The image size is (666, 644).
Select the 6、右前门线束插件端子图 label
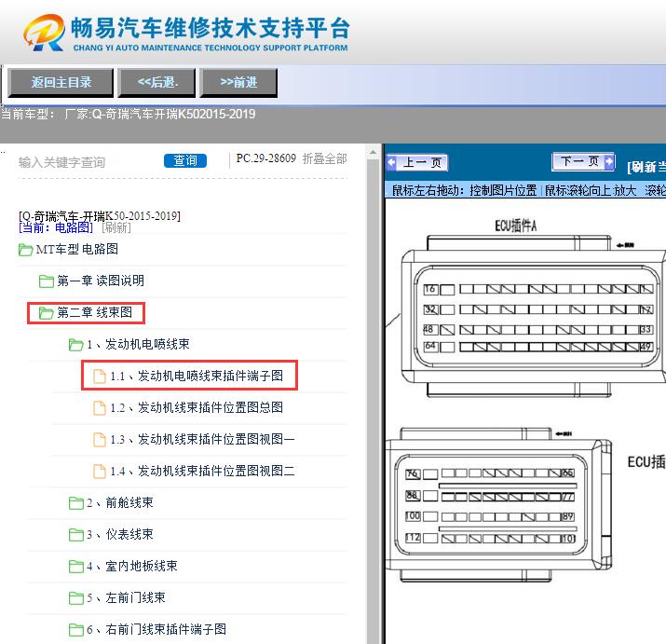tap(156, 629)
